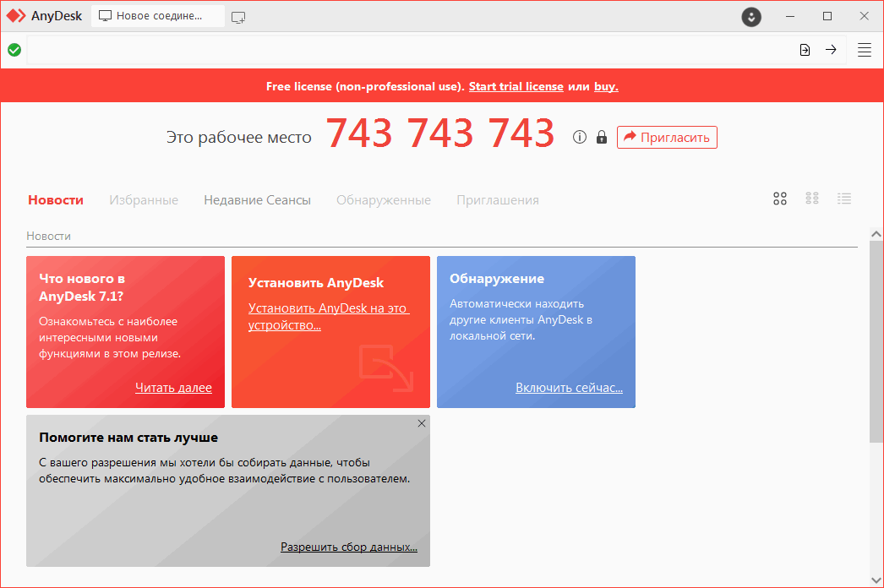Click the dark round download arrow icon

(751, 17)
